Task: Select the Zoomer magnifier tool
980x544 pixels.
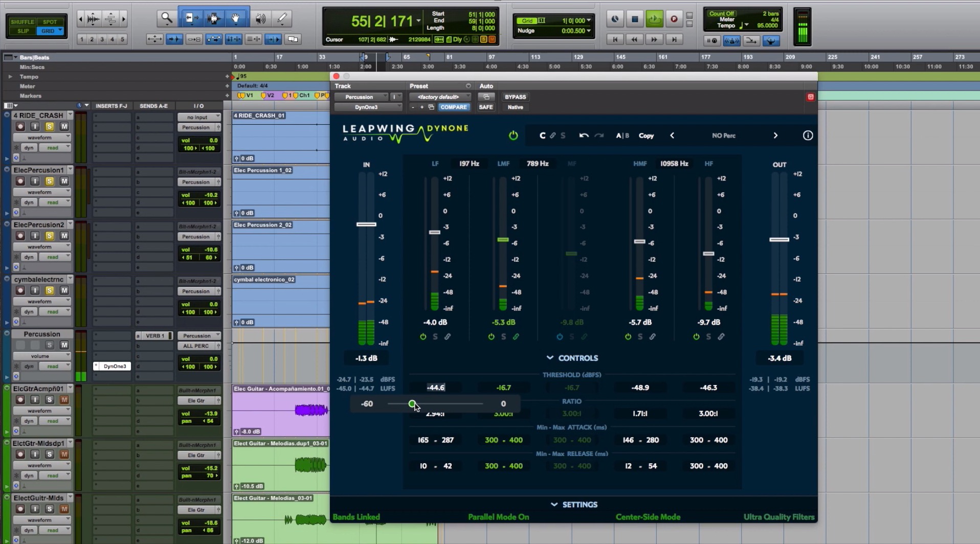Action: [166, 18]
